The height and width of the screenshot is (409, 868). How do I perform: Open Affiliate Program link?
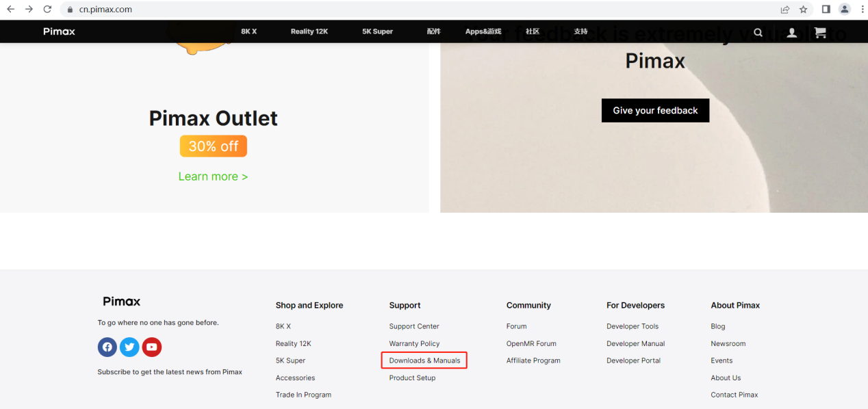point(534,360)
